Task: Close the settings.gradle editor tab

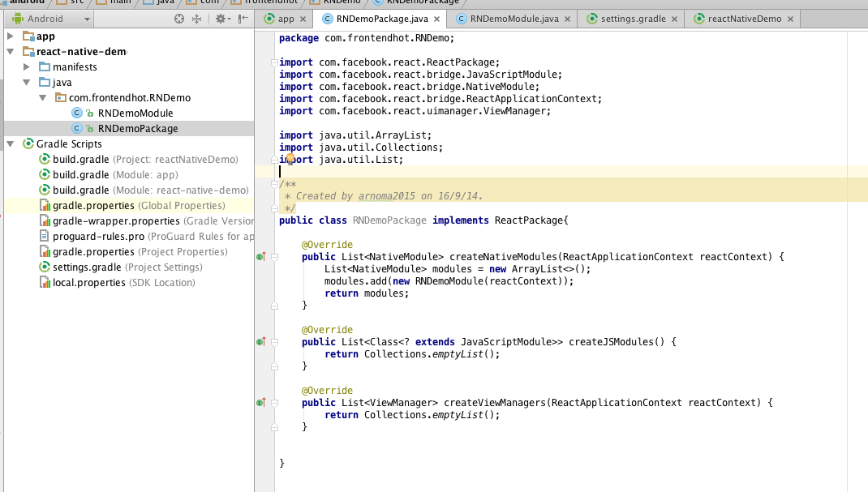Action: 673,19
